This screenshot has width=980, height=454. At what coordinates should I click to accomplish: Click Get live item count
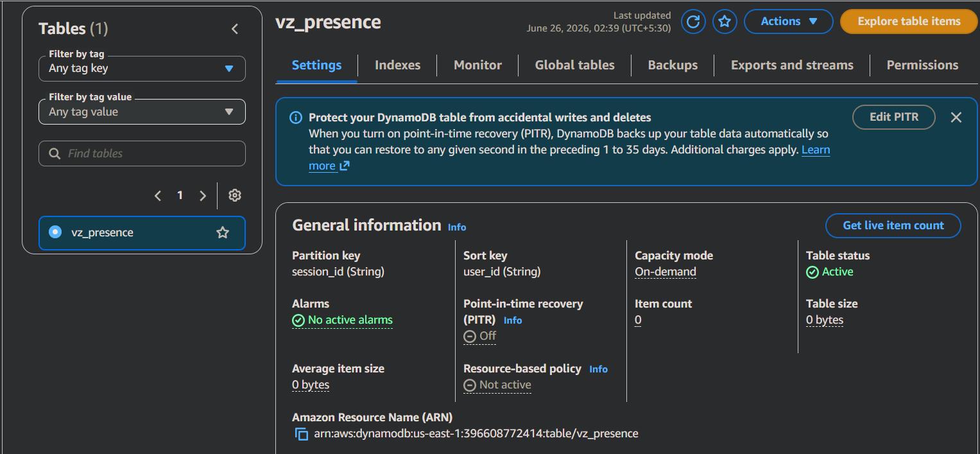point(893,225)
